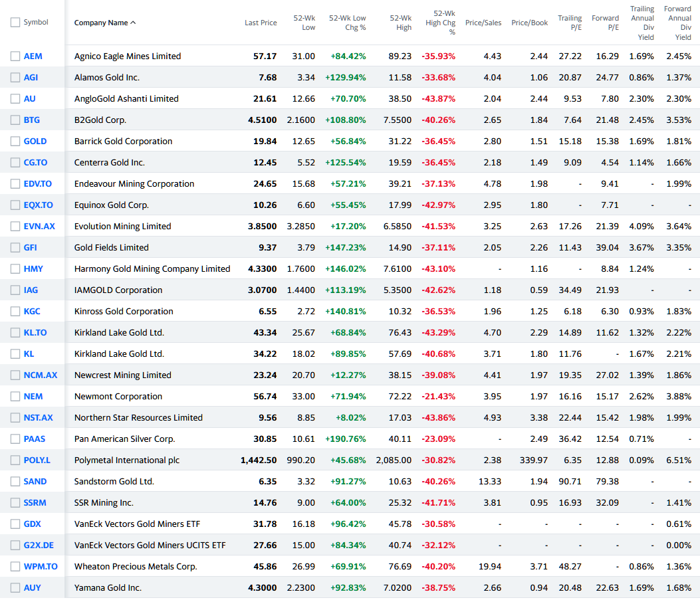
Task: Click Price/Book value 339.97
Action: pos(534,460)
